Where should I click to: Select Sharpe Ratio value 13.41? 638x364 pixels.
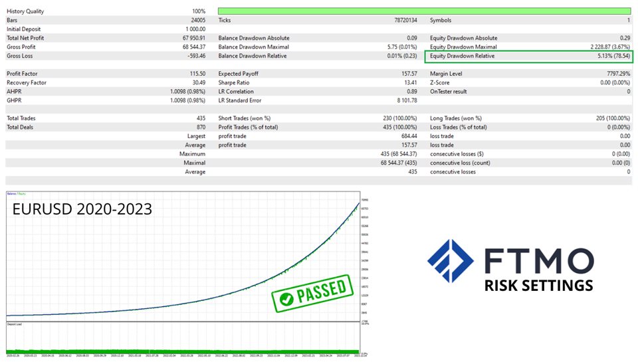[411, 82]
